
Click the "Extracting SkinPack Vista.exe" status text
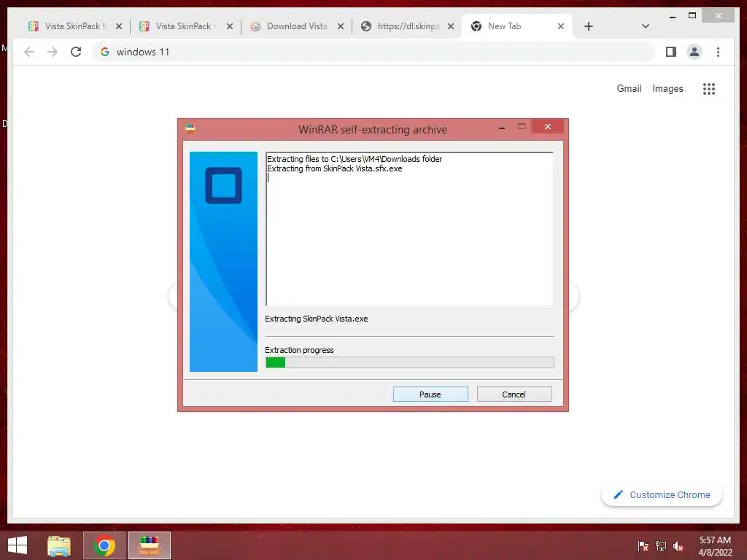(x=317, y=319)
